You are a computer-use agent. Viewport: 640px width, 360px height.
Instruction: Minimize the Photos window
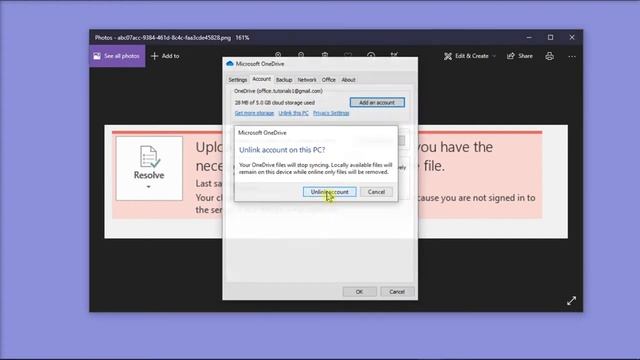[529, 37]
